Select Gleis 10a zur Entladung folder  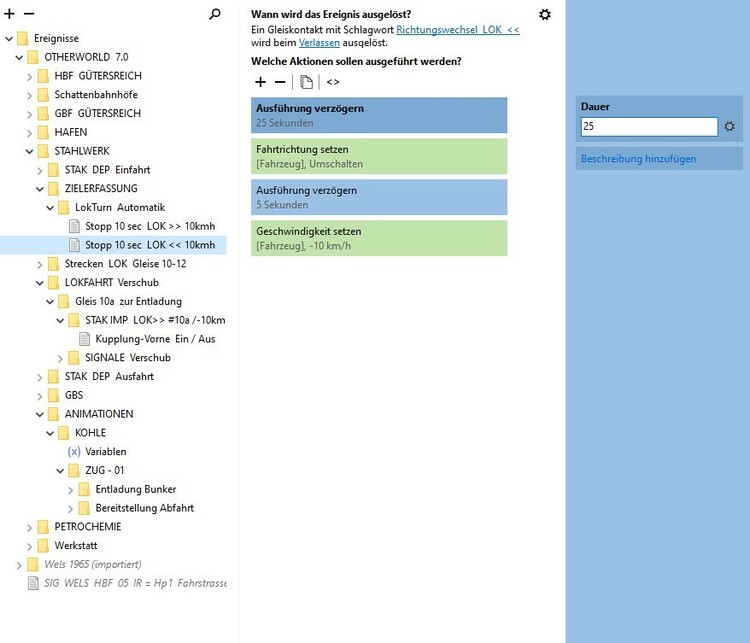(128, 301)
